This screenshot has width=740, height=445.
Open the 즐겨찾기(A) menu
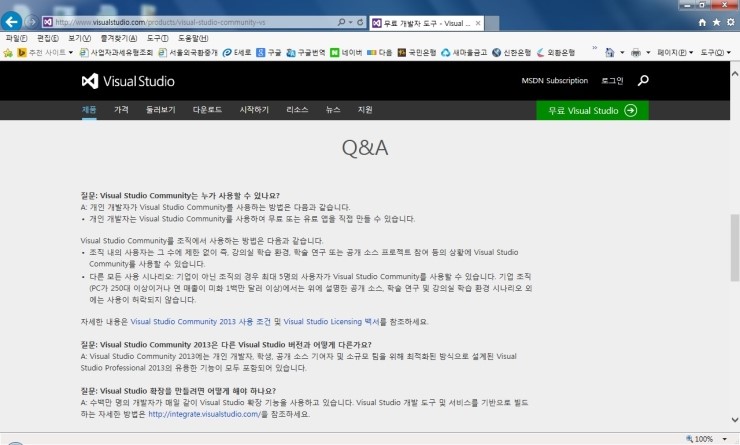tap(118, 38)
